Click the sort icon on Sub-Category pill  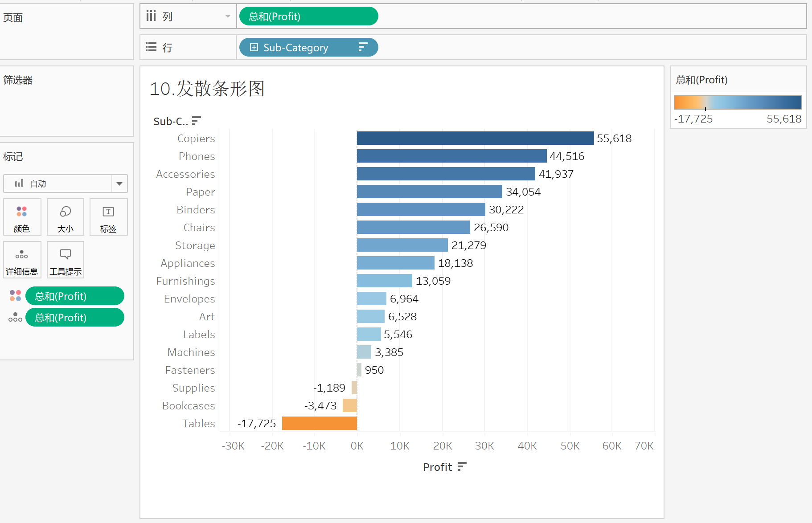click(363, 47)
